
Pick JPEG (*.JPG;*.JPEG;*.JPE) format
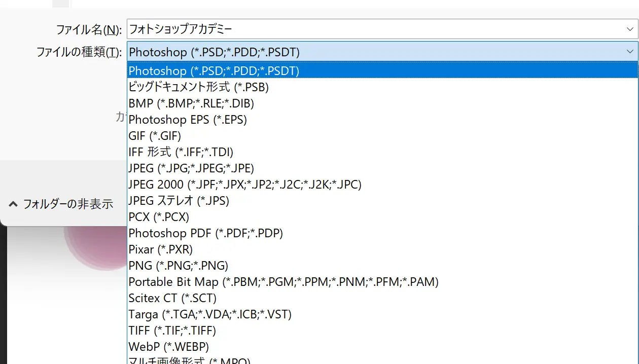click(382, 168)
